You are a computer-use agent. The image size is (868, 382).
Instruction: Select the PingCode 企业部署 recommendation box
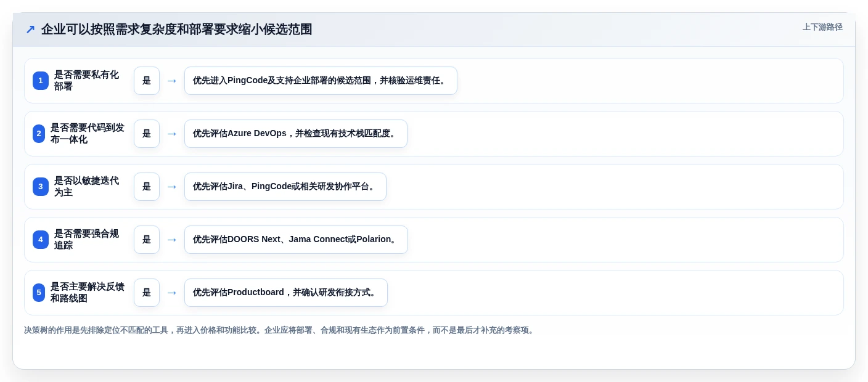[321, 81]
